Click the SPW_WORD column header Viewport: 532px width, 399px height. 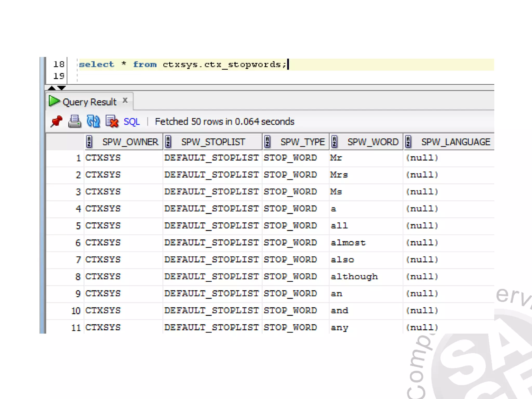373,142
